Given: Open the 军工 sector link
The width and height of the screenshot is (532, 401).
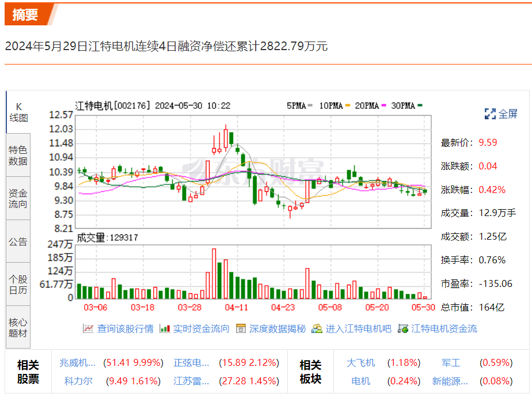Looking at the screenshot, I should tap(451, 362).
